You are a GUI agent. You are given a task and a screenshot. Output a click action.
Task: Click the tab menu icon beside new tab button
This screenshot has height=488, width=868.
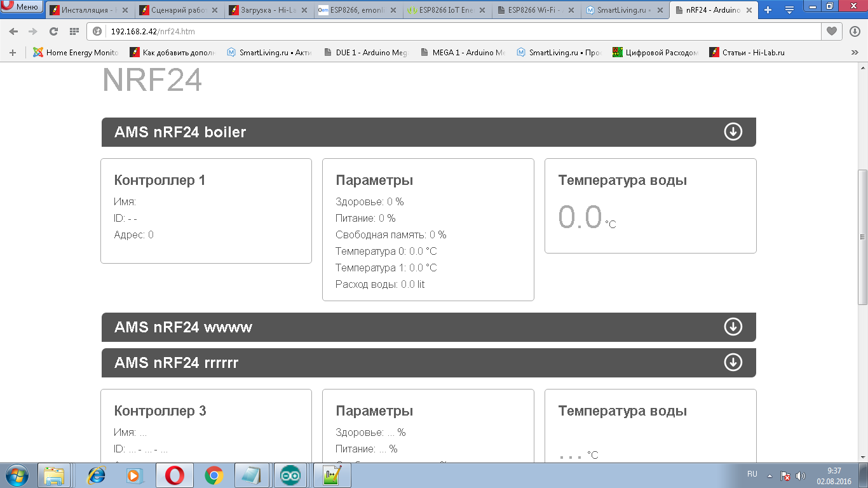click(x=790, y=10)
